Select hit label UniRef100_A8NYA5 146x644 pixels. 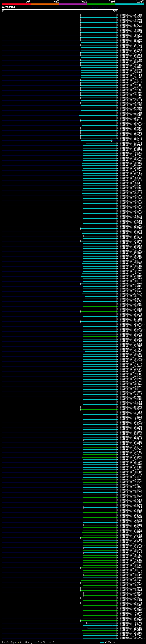tap(131, 165)
